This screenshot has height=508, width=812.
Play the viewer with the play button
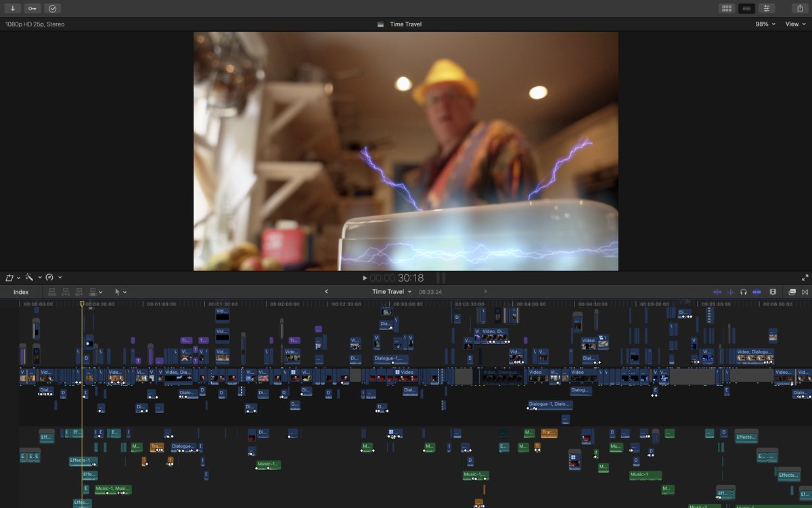pos(365,278)
